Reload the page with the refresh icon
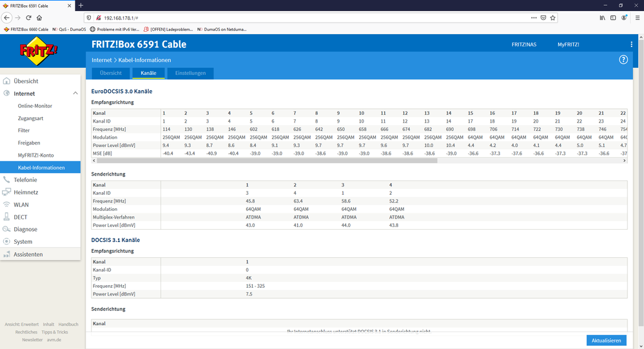 pyautogui.click(x=28, y=17)
